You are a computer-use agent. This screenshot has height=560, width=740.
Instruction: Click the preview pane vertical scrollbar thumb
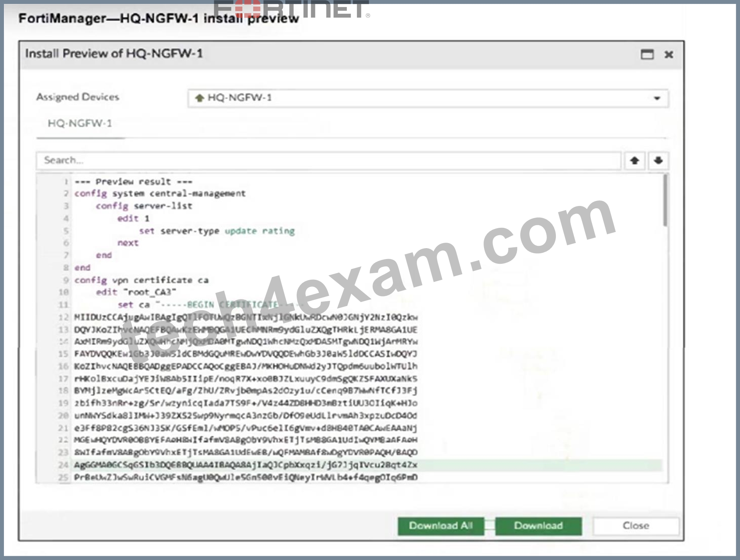point(665,200)
